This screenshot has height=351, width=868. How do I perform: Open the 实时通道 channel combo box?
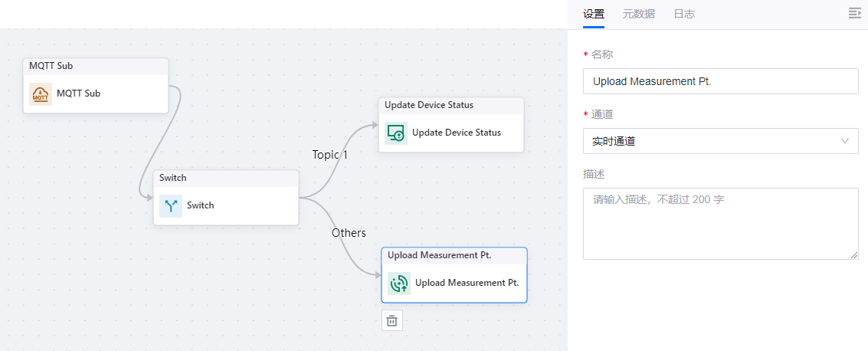point(712,141)
